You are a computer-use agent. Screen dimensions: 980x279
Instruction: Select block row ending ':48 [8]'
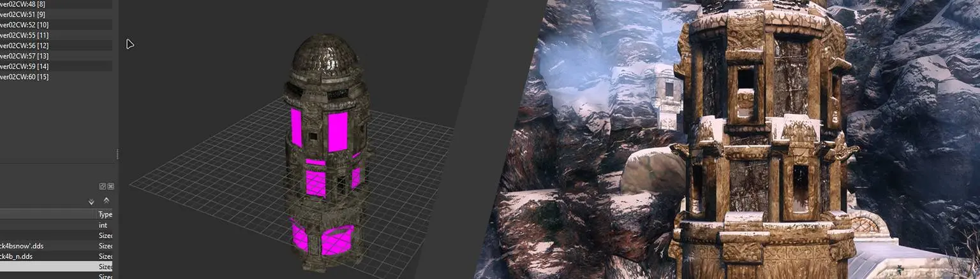(56, 4)
